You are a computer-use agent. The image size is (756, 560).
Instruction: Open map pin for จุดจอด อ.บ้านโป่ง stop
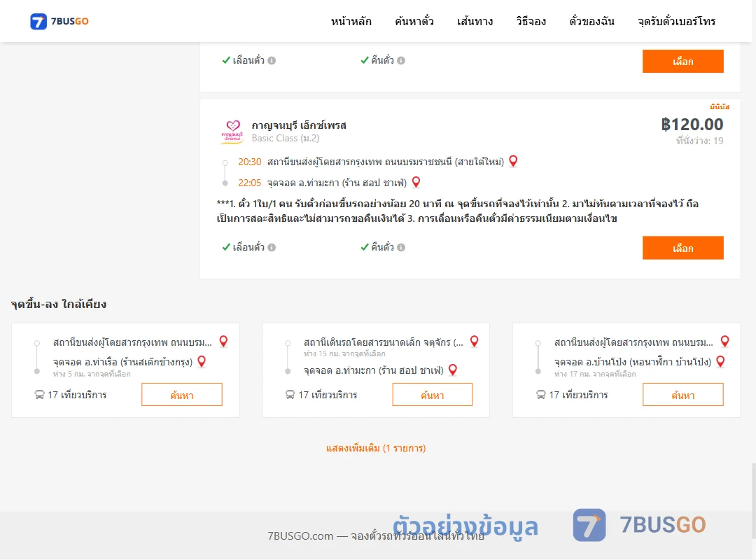pyautogui.click(x=720, y=361)
